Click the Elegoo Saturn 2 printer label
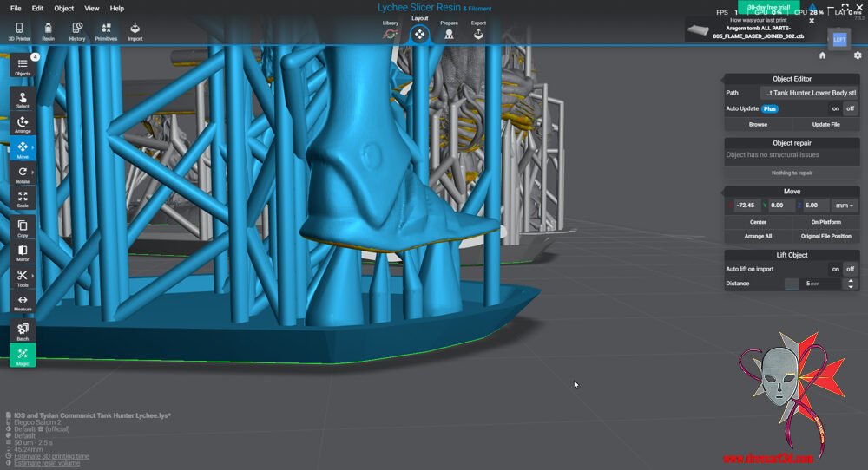The height and width of the screenshot is (470, 868). click(37, 422)
